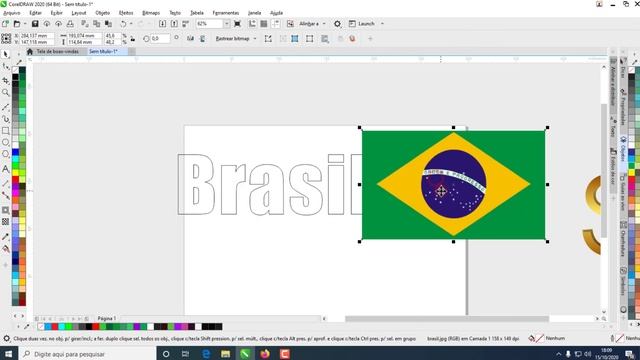
Task: Open Windows Start button
Action: coord(9,354)
